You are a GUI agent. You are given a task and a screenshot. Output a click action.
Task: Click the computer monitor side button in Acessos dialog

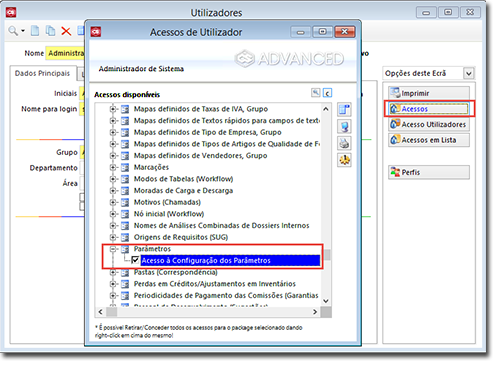click(x=344, y=126)
